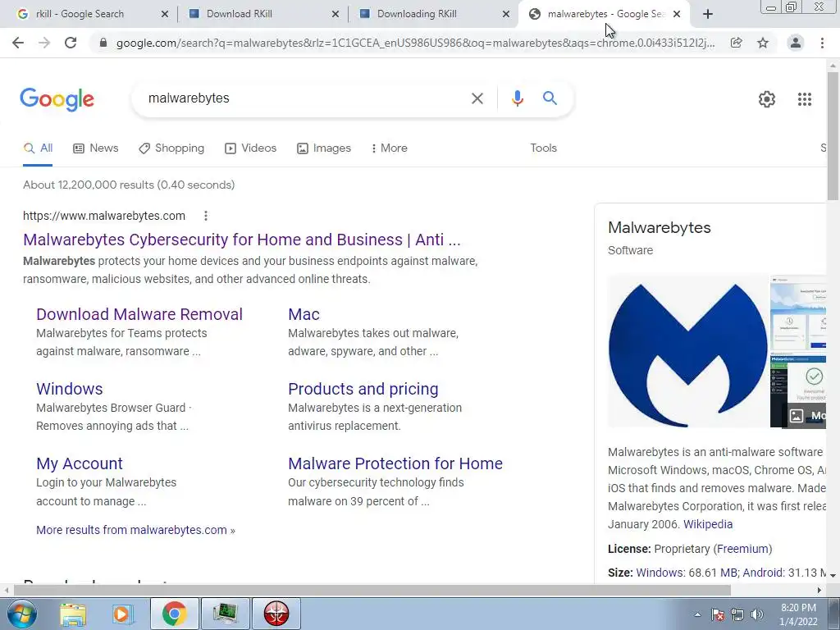Open the Products and pricing sitelink
Viewport: 840px width, 630px height.
[x=363, y=389]
